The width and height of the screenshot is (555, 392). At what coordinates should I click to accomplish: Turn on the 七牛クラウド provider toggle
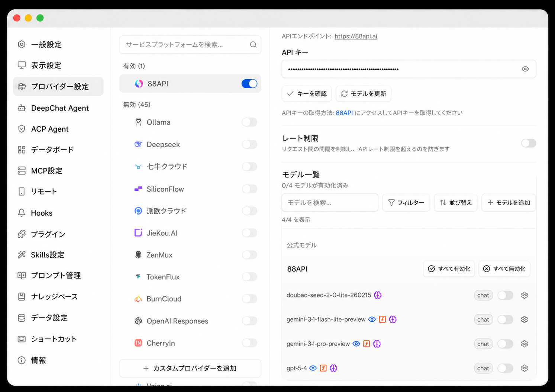coord(249,166)
